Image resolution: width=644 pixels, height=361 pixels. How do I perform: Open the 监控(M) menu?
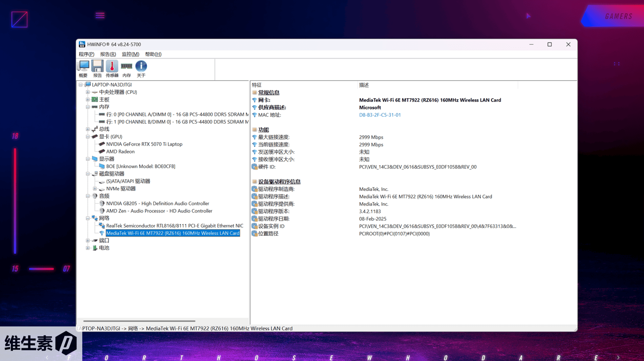[x=130, y=54]
